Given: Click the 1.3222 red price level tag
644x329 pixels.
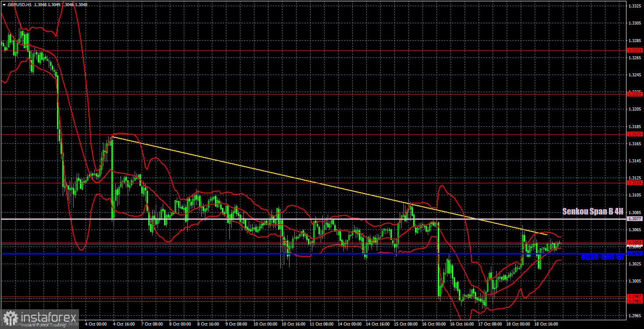Looking at the screenshot, I should (635, 94).
